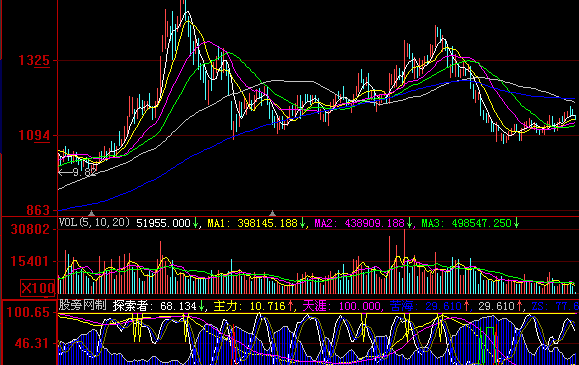Click the second gray triangle marker below the 1094 dip
Screen dimensions: 579x365
pos(273,213)
